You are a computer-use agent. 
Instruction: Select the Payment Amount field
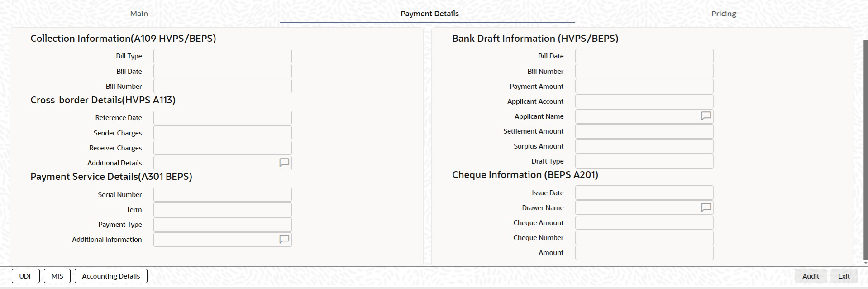pos(644,87)
